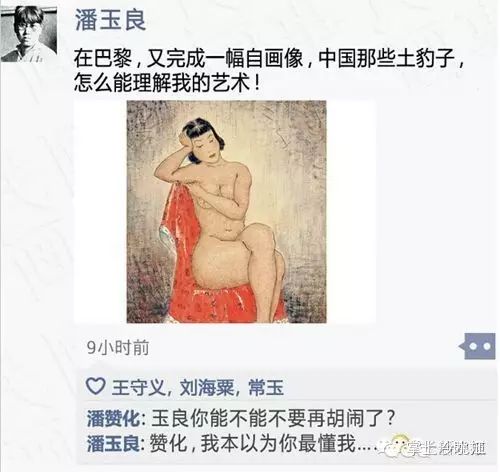
Task: Tap the post line starting 在巴黎
Action: tap(269, 58)
